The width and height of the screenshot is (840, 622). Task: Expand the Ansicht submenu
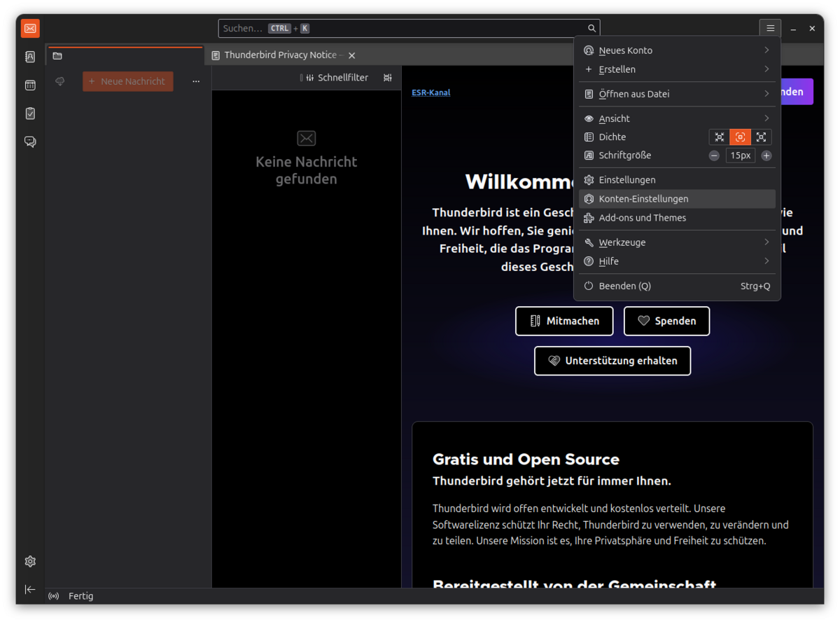(x=676, y=118)
